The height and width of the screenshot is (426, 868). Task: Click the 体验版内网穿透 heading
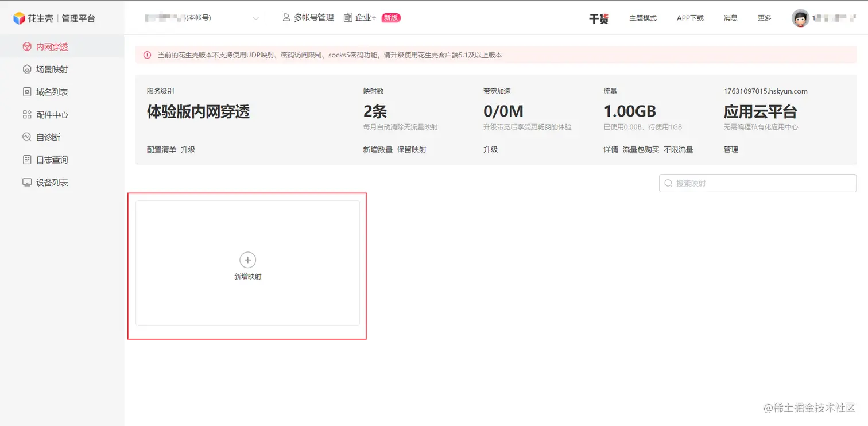pos(199,111)
